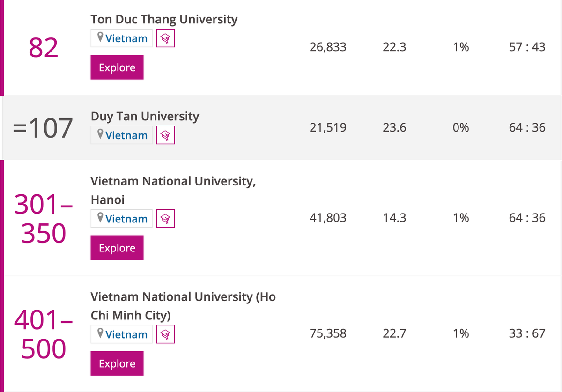Select Vietnam country link for Hanoi university
Image resolution: width=562 pixels, height=392 pixels.
[x=126, y=219]
